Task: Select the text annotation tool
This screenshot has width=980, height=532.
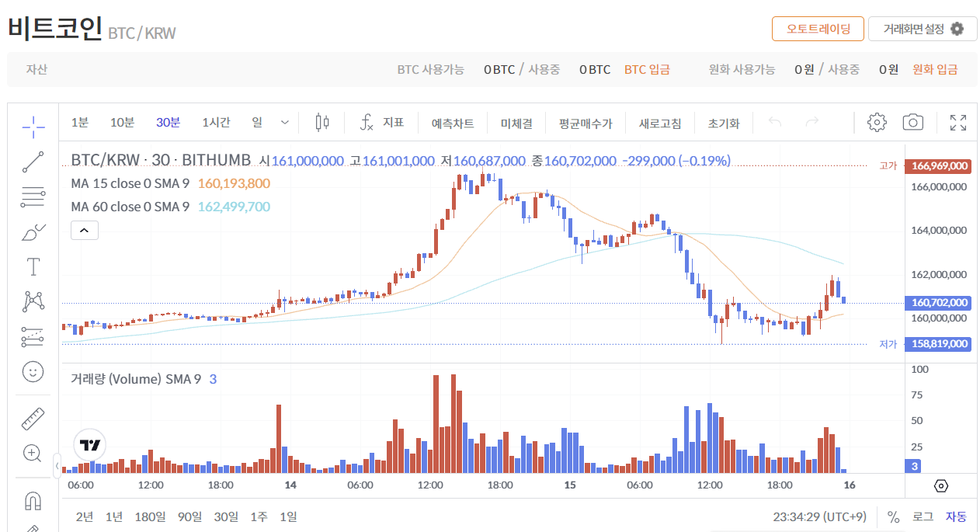Action: 33,266
